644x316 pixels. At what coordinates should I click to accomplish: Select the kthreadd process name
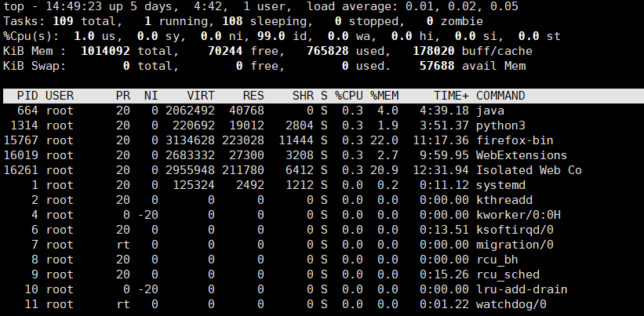504,200
